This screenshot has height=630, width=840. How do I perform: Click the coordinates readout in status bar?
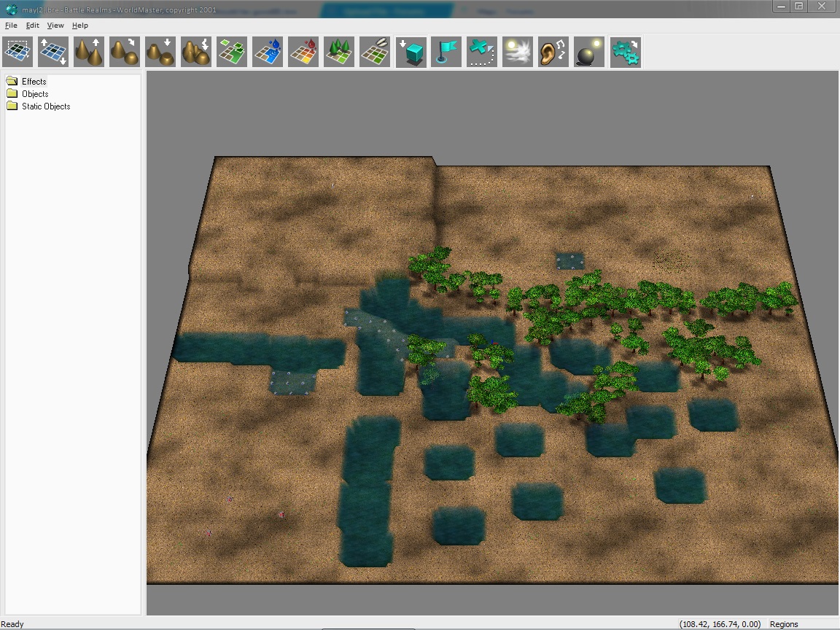[x=720, y=624]
